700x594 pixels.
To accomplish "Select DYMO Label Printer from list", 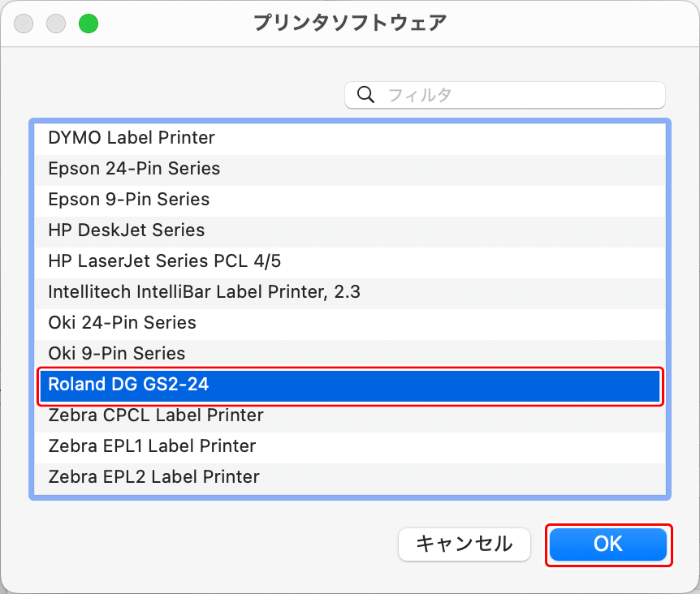I will click(x=350, y=138).
